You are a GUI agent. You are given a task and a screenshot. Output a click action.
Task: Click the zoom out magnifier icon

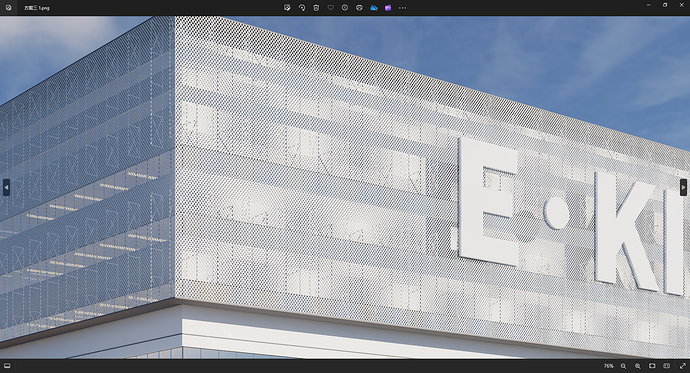pos(623,366)
